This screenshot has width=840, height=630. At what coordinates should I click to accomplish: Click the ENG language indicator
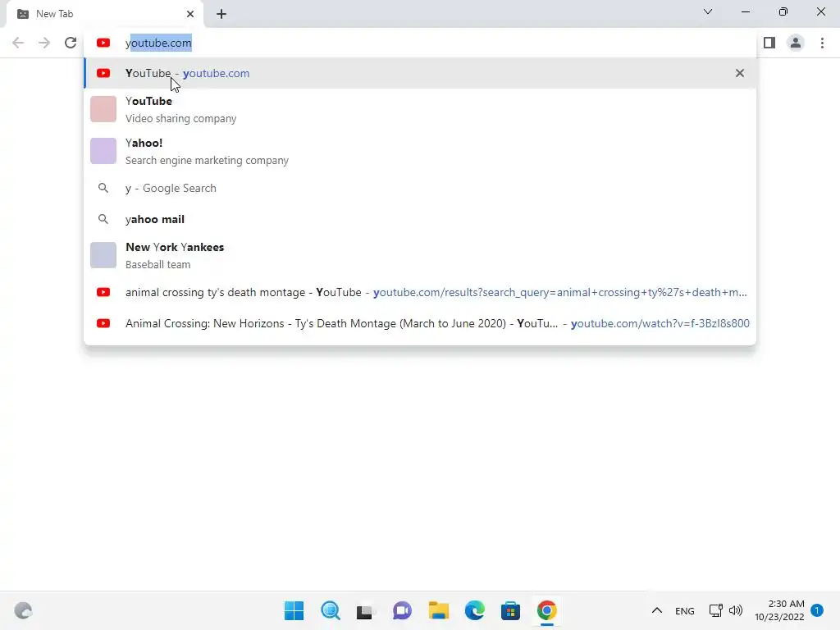pyautogui.click(x=685, y=610)
